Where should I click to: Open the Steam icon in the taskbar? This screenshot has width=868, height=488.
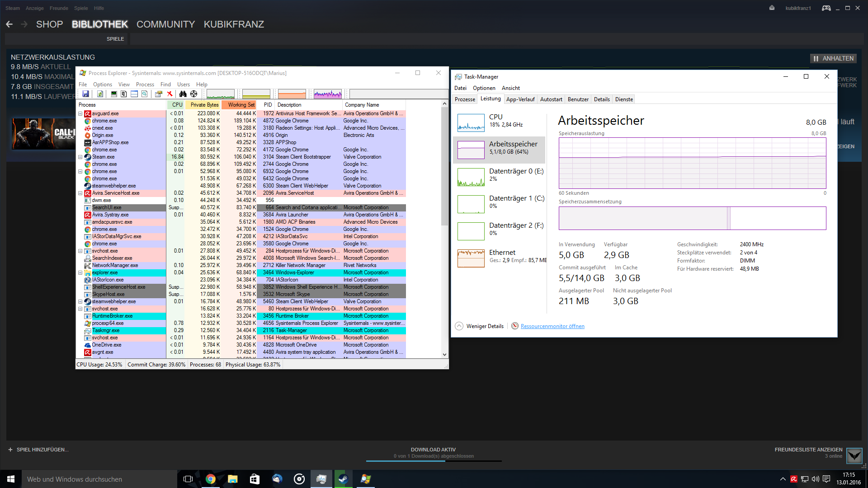[343, 479]
